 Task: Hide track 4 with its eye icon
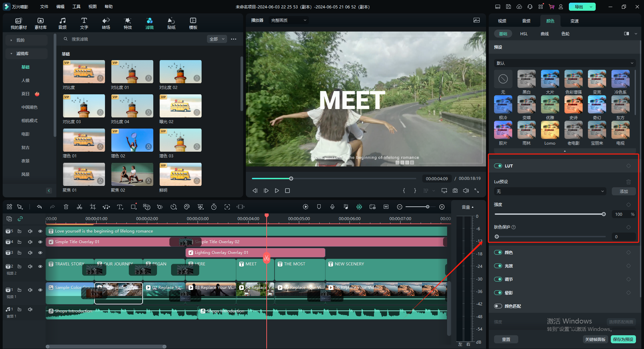(x=40, y=242)
